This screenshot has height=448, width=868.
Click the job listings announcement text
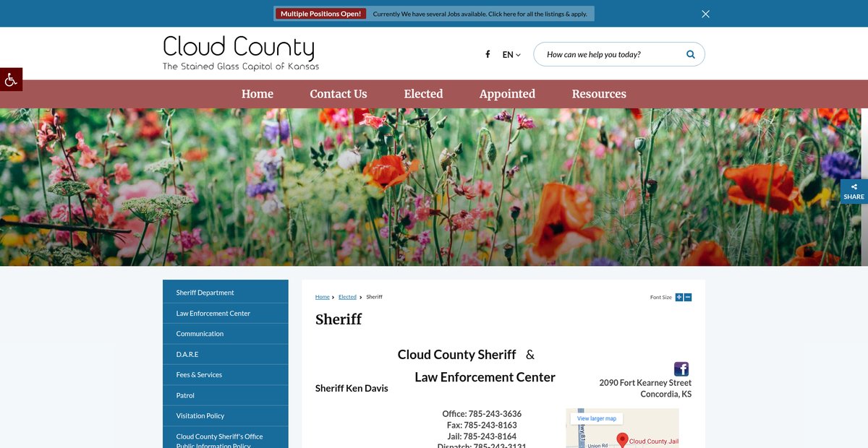click(x=480, y=14)
